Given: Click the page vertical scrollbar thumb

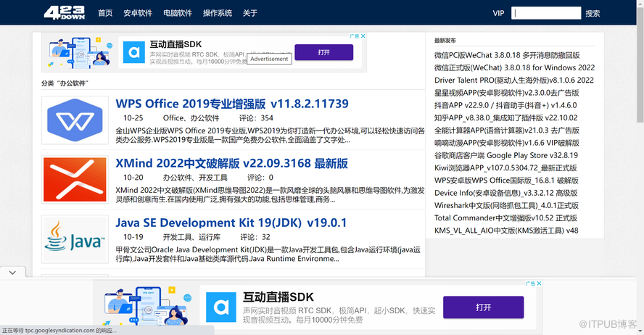Looking at the screenshot, I should [x=640, y=66].
